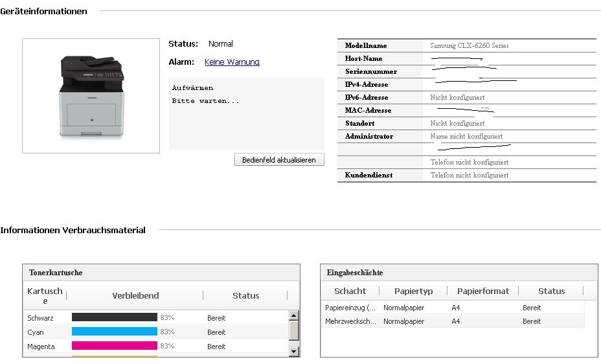This screenshot has height=364, width=601.
Task: Click the toner list scrollbar thumb
Action: 294,331
